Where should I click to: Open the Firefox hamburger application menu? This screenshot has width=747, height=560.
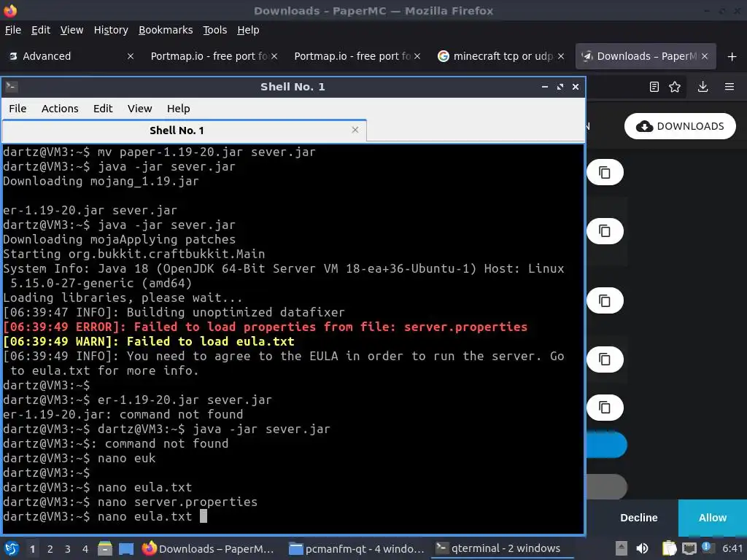tap(729, 87)
